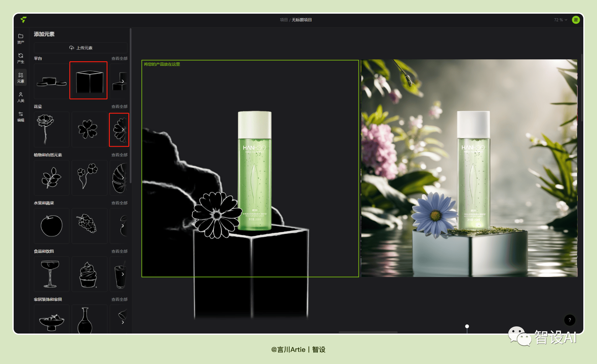
Task: Open the 人类 humans sidebar panel
Action: tap(21, 97)
